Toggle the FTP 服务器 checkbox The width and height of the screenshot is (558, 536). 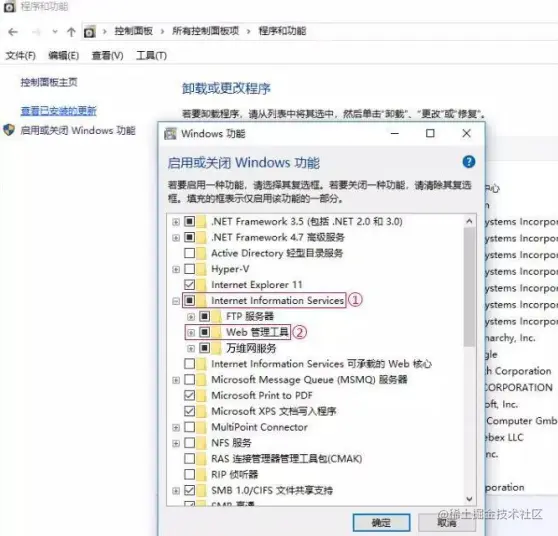(204, 316)
